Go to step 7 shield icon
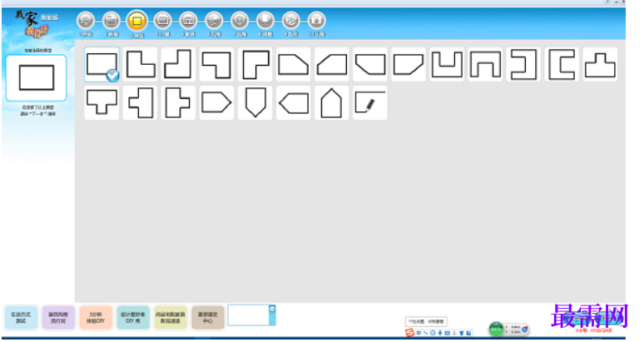 (x=240, y=20)
